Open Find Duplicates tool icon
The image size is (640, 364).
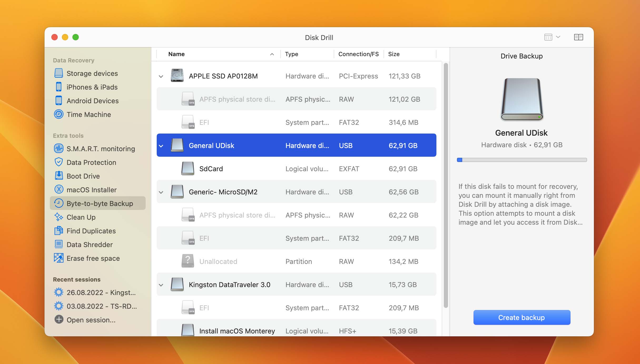[x=59, y=230]
